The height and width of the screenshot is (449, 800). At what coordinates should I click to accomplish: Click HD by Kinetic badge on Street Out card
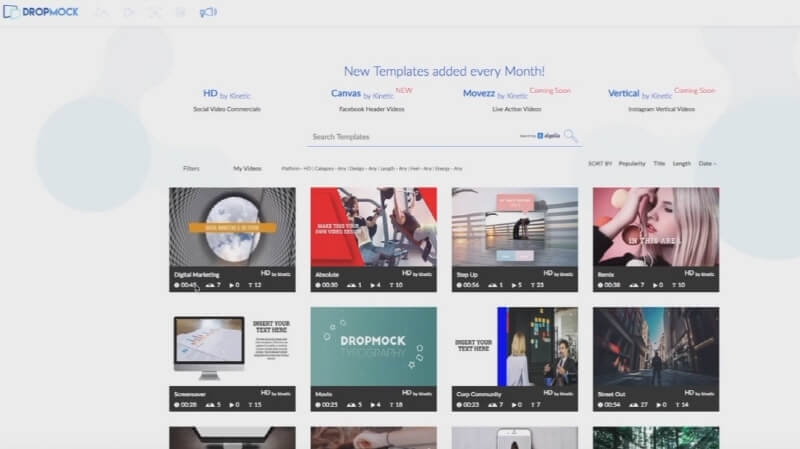click(699, 393)
